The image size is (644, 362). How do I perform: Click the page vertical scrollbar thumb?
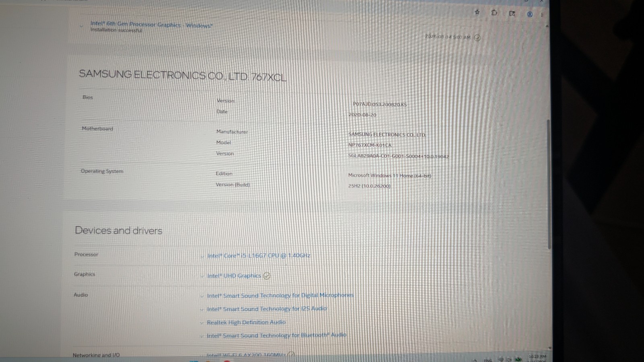click(x=549, y=184)
